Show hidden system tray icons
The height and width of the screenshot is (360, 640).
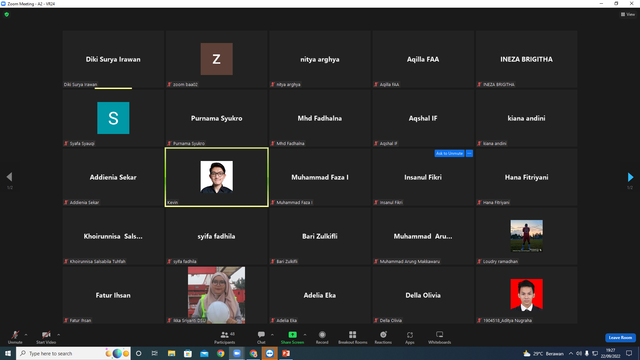coord(571,353)
